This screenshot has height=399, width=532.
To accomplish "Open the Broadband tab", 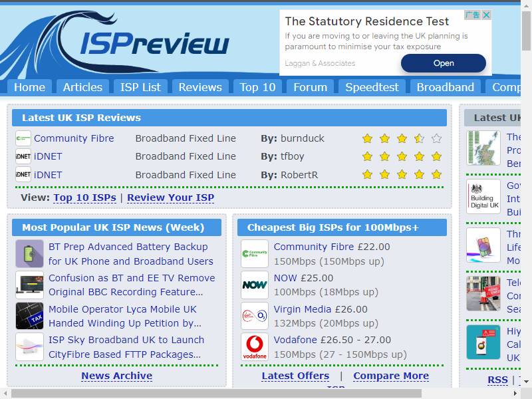I will click(x=446, y=87).
